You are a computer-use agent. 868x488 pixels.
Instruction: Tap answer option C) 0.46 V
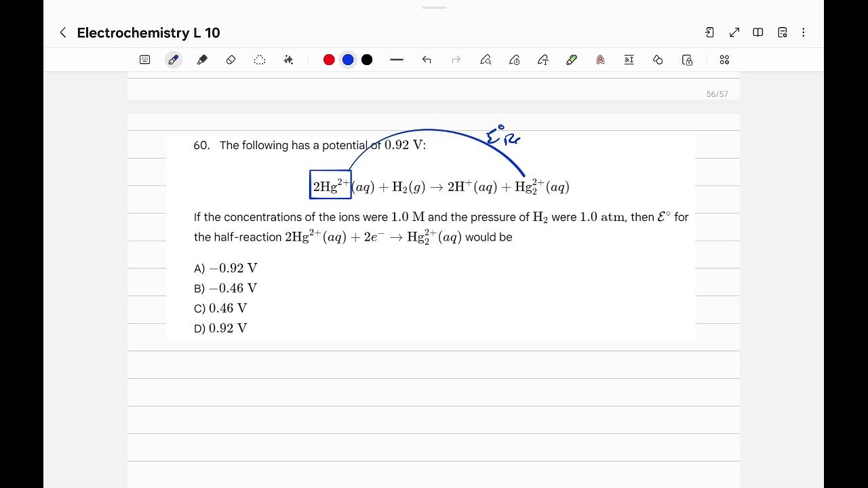[x=220, y=308]
